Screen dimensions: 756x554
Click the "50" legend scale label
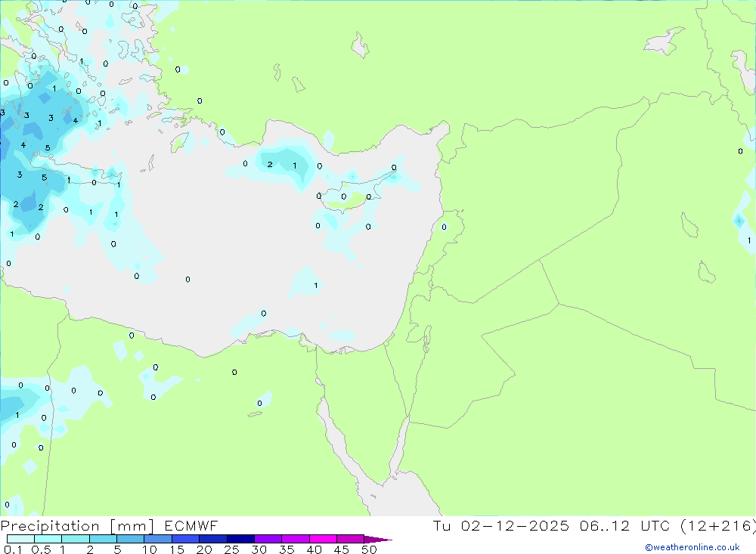pos(369,549)
